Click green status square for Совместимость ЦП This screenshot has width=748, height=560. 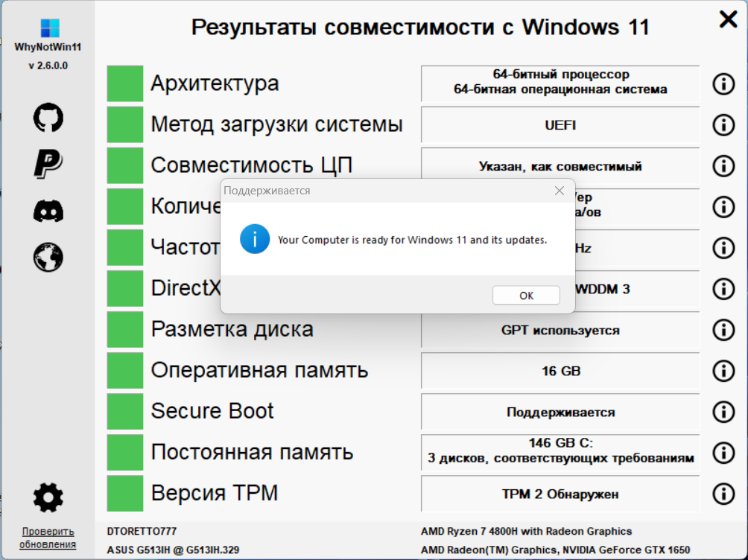pos(125,165)
